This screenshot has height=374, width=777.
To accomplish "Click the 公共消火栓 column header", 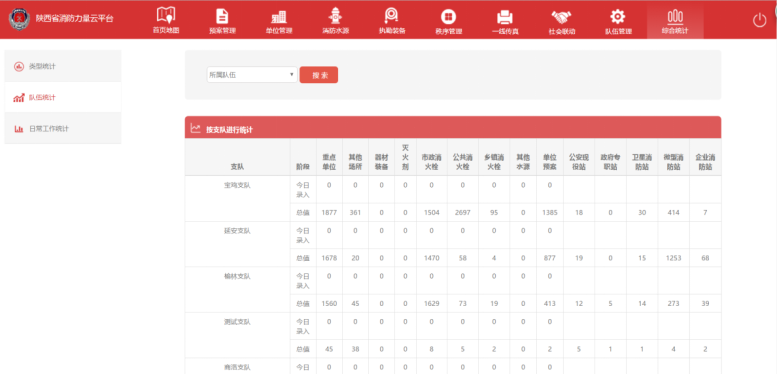I will (462, 162).
